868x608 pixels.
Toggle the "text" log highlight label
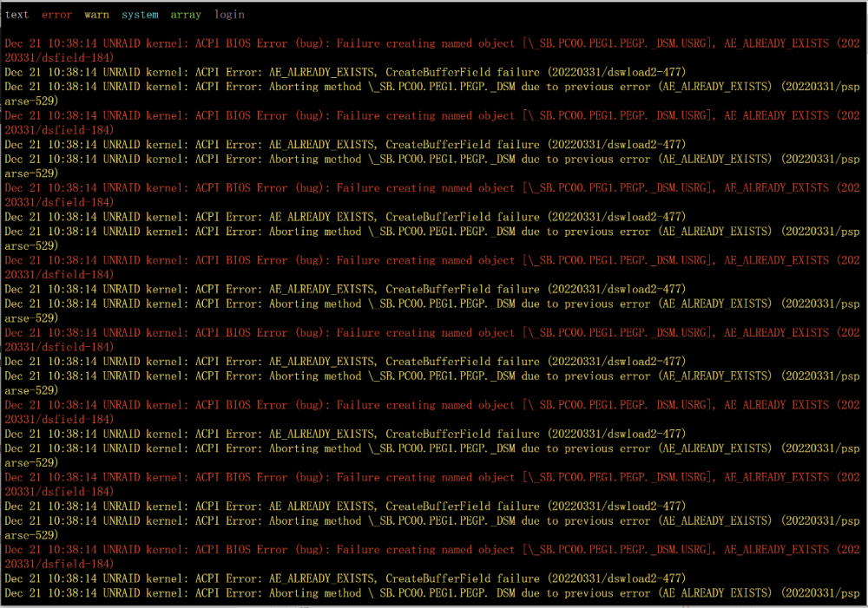(16, 15)
